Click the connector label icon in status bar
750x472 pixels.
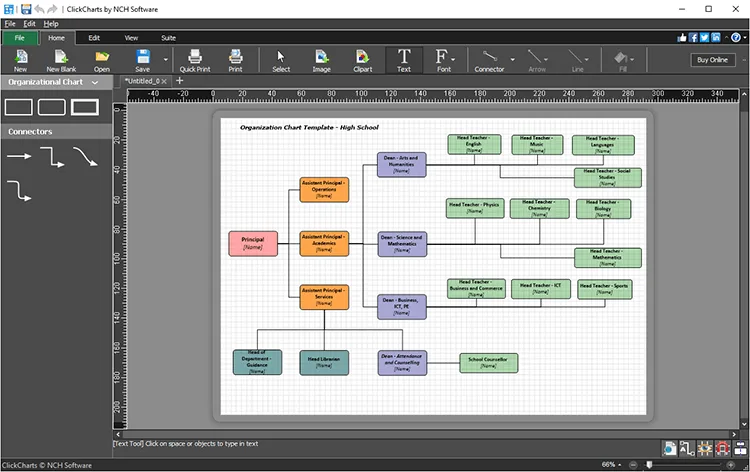687,449
